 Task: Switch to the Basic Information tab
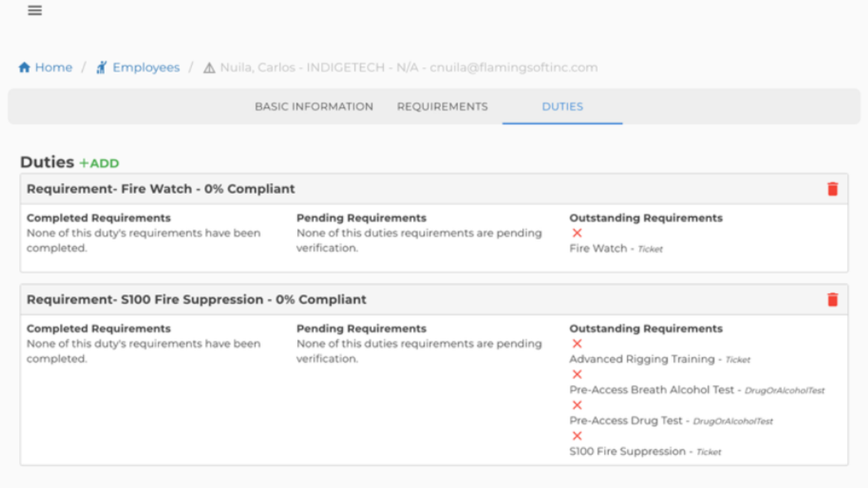pos(314,107)
